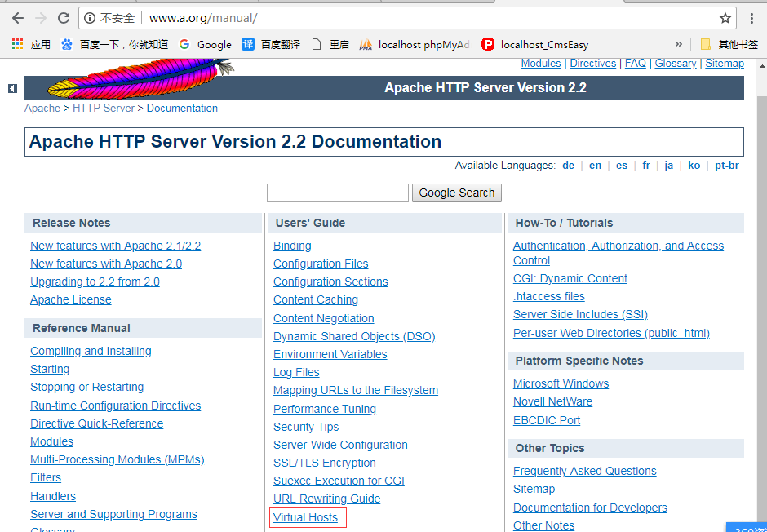Open the Apache License link
Screen dimensions: 767x532
[x=71, y=299]
